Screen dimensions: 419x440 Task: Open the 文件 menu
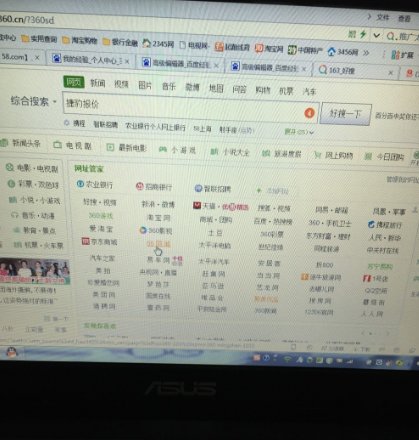coord(383,17)
